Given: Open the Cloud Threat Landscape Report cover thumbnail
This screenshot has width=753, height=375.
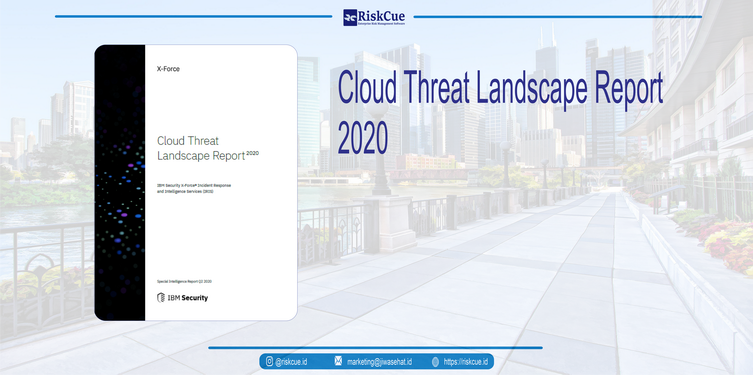Looking at the screenshot, I should pos(196,182).
